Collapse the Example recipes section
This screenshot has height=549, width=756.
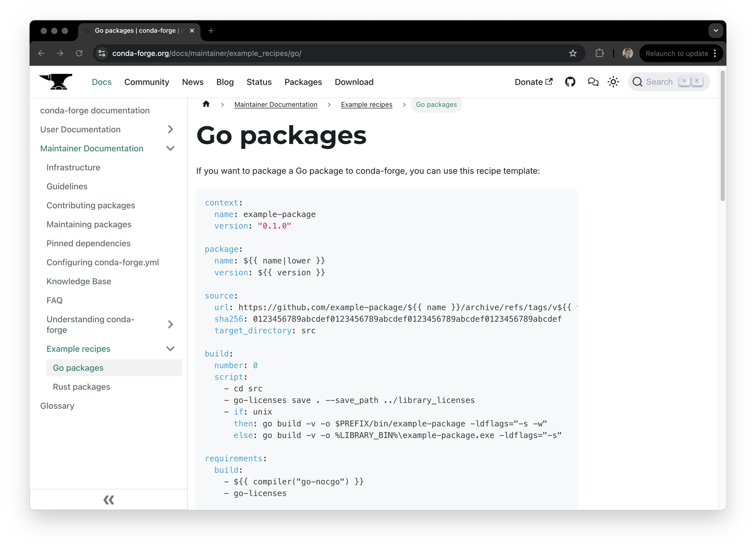pyautogui.click(x=170, y=349)
